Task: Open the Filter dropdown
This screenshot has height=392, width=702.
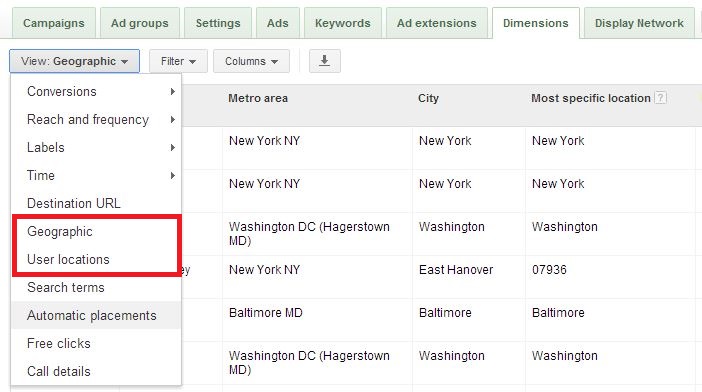Action: pyautogui.click(x=178, y=61)
